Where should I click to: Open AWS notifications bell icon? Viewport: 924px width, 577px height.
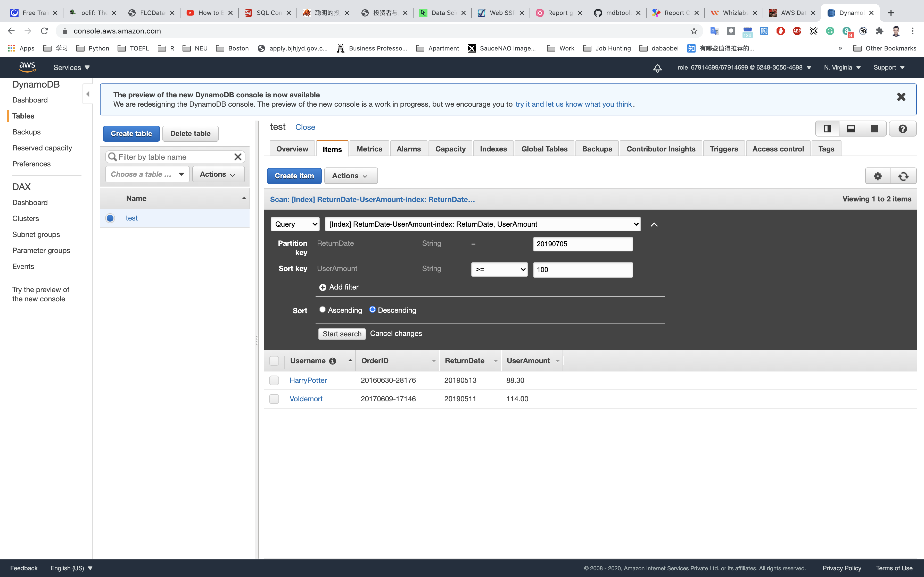tap(657, 68)
